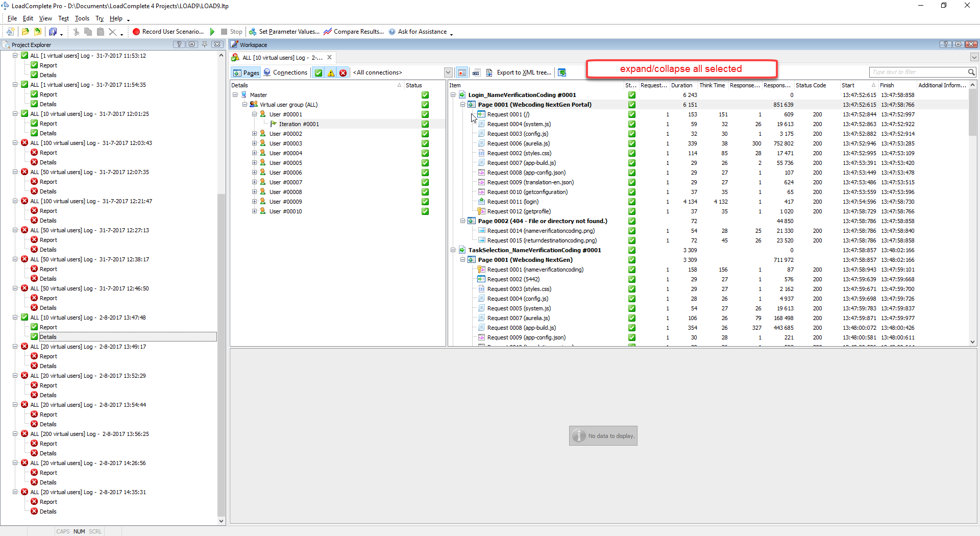
Task: Toggle the green passed-status filter
Action: [318, 72]
